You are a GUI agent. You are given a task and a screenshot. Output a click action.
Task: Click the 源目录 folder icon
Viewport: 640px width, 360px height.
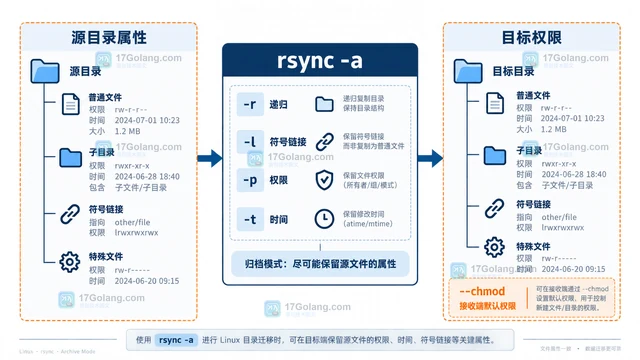pos(45,71)
